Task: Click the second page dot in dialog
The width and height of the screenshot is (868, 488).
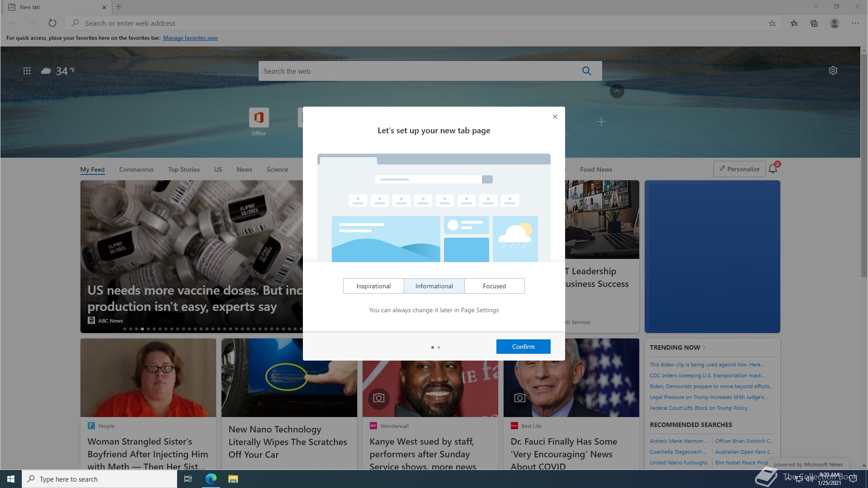Action: pyautogui.click(x=439, y=347)
